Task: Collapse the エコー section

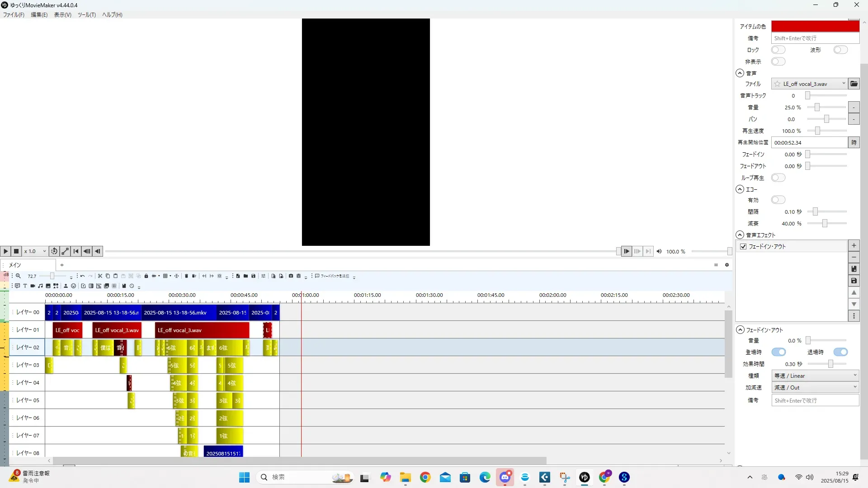Action: point(740,189)
